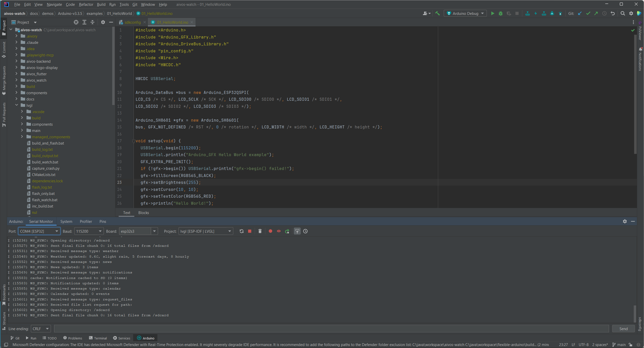644x348 pixels.
Task: Click the red eye icon in Serial Monitor
Action: tap(279, 231)
